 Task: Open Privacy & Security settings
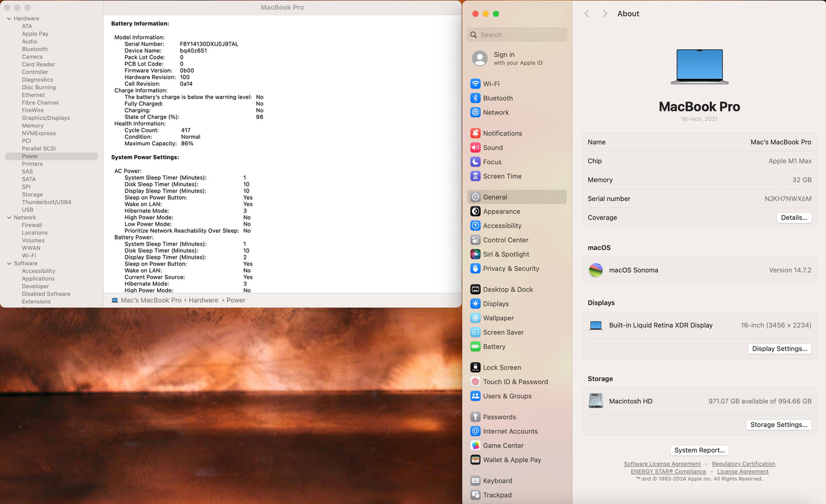(x=509, y=269)
